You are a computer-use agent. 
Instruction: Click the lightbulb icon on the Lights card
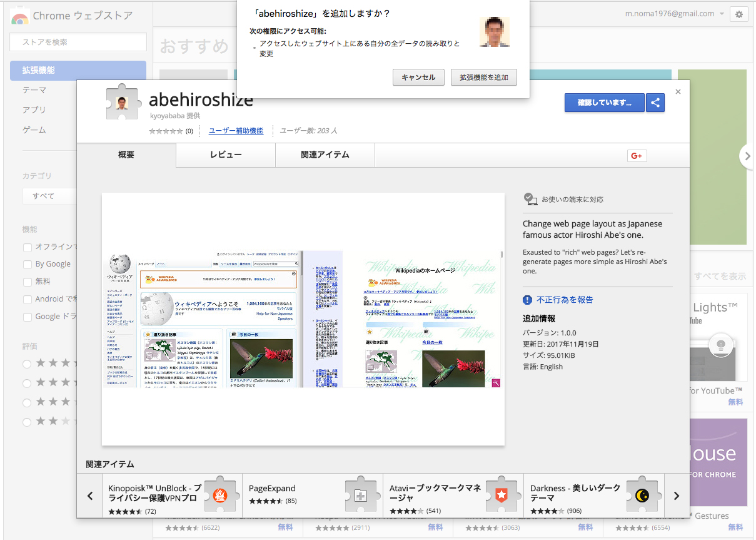click(x=720, y=344)
